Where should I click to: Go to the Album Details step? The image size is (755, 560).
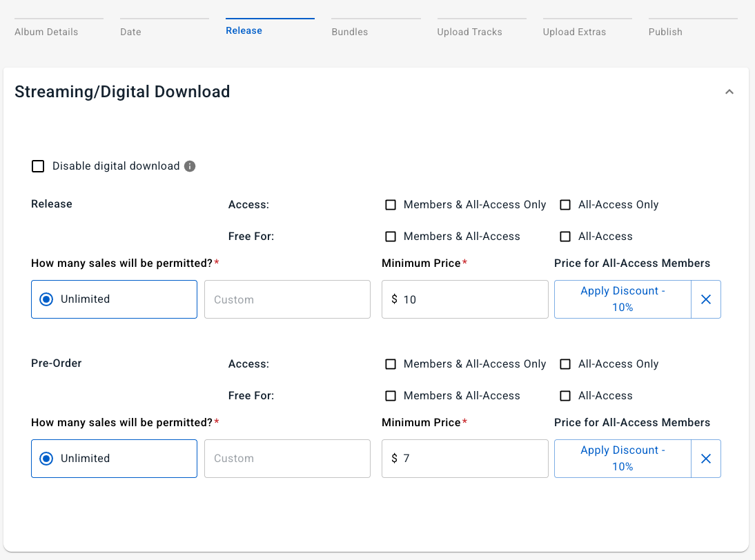(46, 32)
